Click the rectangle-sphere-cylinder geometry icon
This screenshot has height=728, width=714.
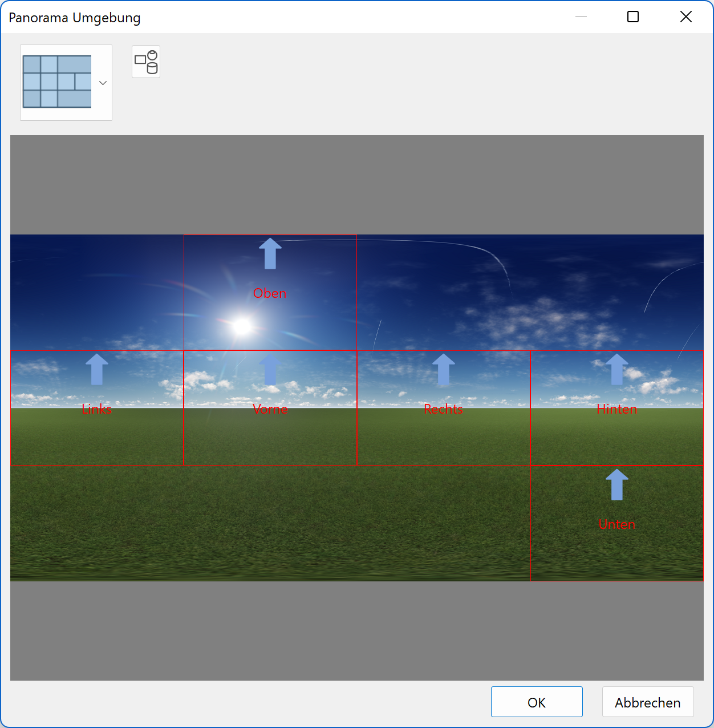click(145, 61)
